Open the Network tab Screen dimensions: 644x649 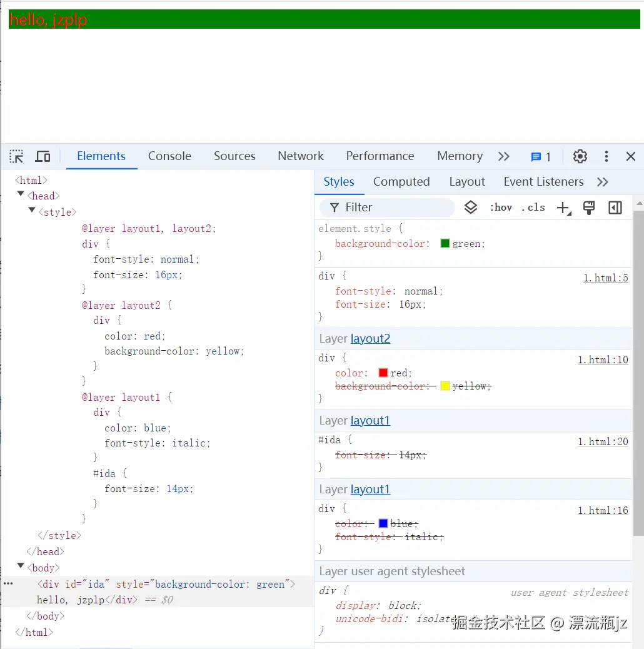[301, 156]
